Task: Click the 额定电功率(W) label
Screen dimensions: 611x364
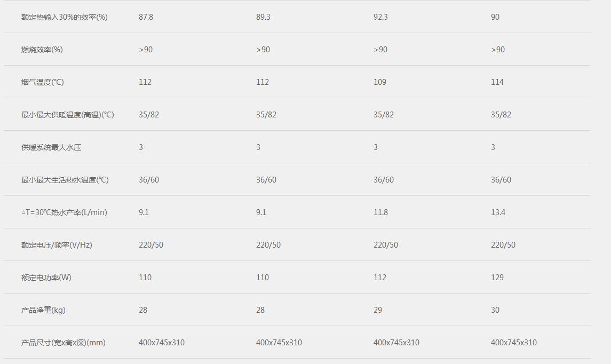Action: pos(46,278)
